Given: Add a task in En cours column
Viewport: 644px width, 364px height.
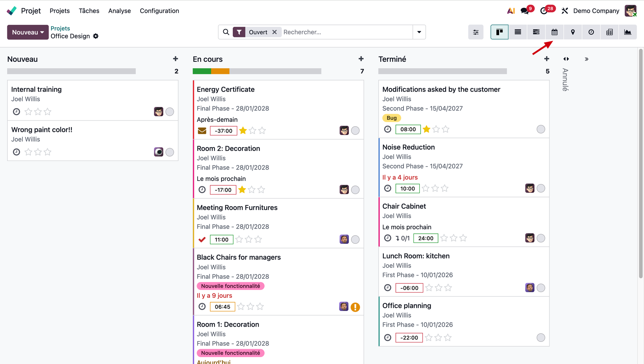Looking at the screenshot, I should [361, 59].
